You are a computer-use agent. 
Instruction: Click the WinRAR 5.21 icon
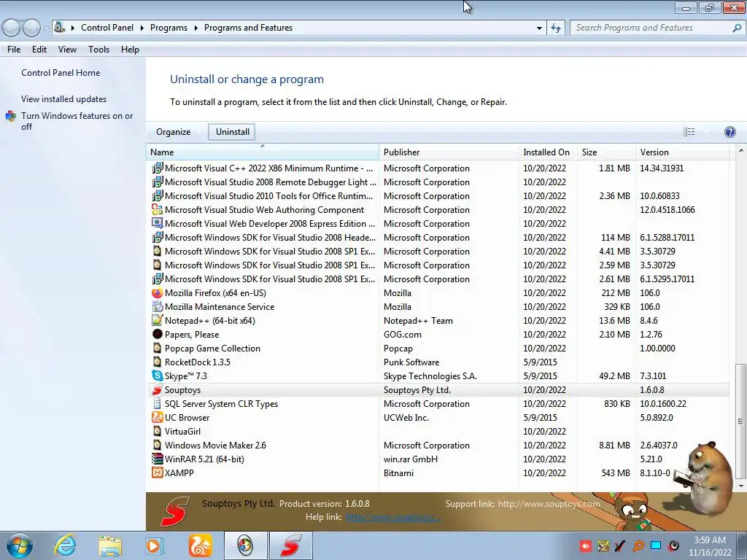click(x=157, y=459)
